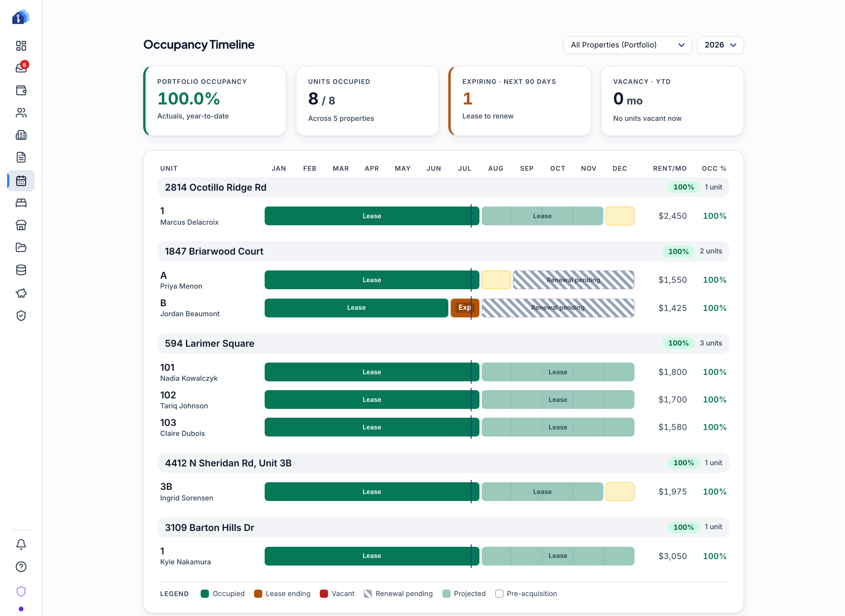Click the Occupied legend green swatch
Image resolution: width=845 pixels, height=616 pixels.
[x=205, y=594]
